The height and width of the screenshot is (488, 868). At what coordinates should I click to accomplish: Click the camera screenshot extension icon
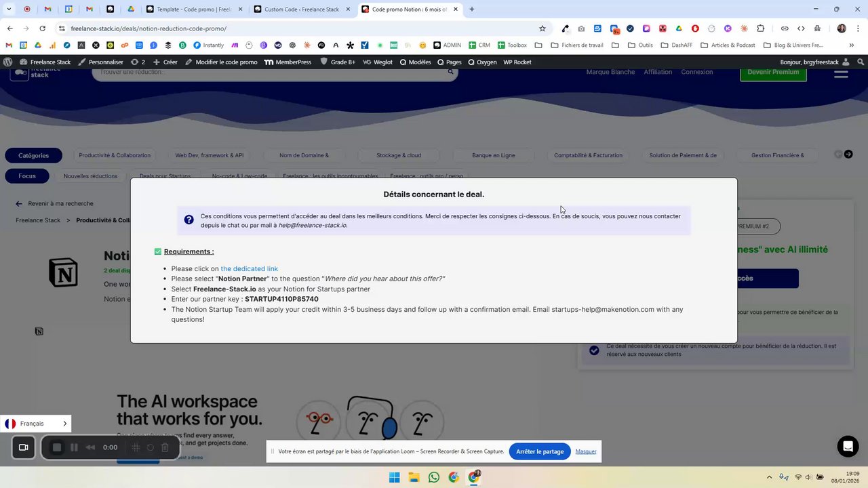click(581, 28)
